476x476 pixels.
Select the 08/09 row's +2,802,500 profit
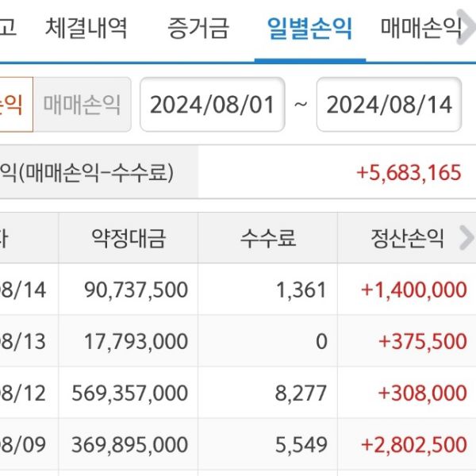click(x=413, y=444)
